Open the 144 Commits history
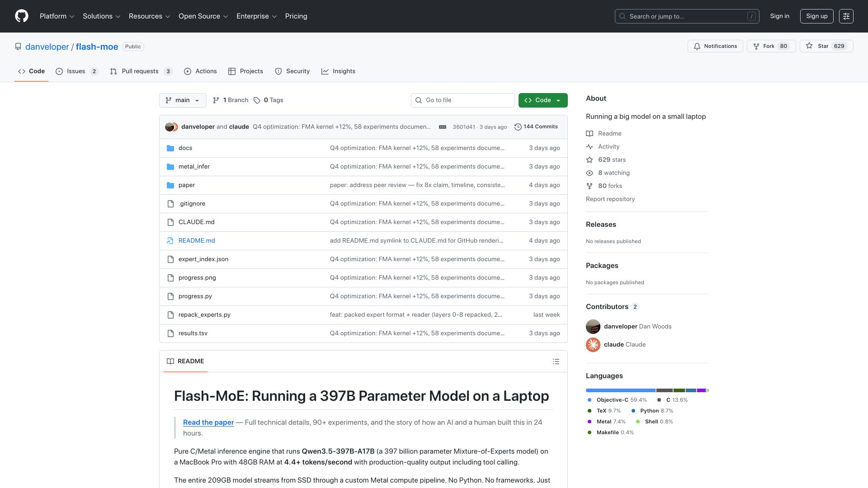The height and width of the screenshot is (488, 868). tap(536, 127)
